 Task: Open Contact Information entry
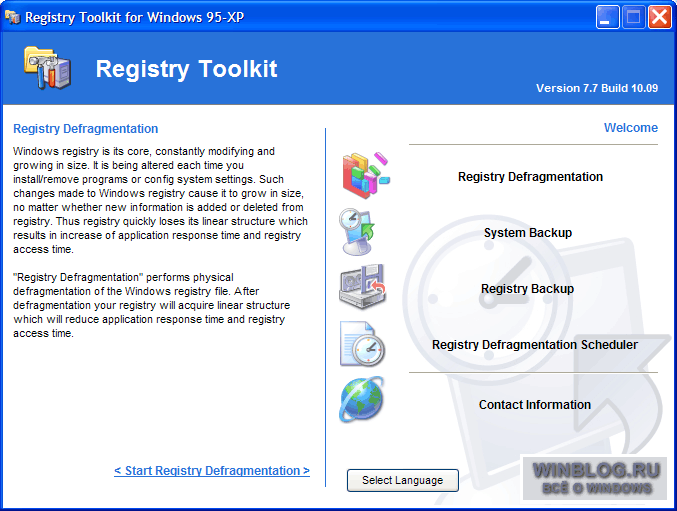535,404
